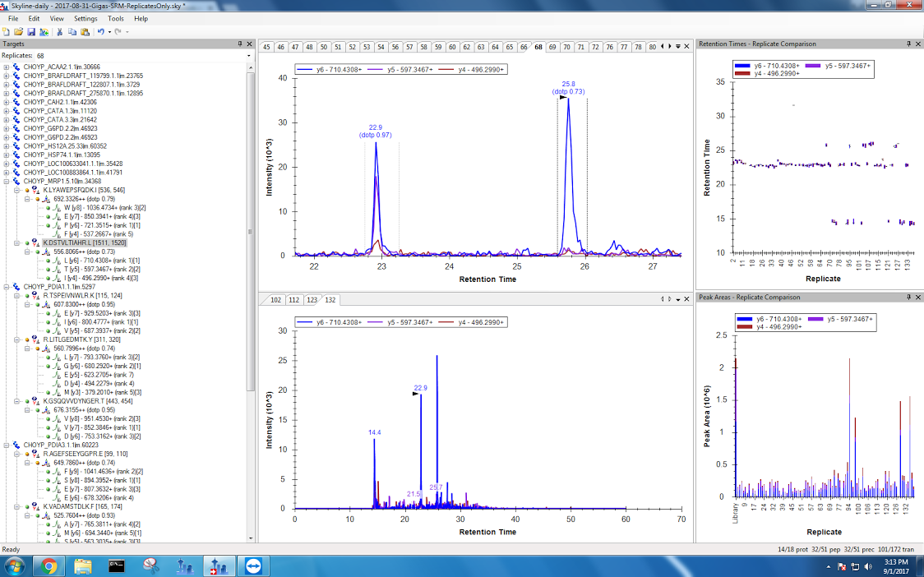This screenshot has width=924, height=577.
Task: Switch to chromatogram tab 70
Action: pos(566,47)
